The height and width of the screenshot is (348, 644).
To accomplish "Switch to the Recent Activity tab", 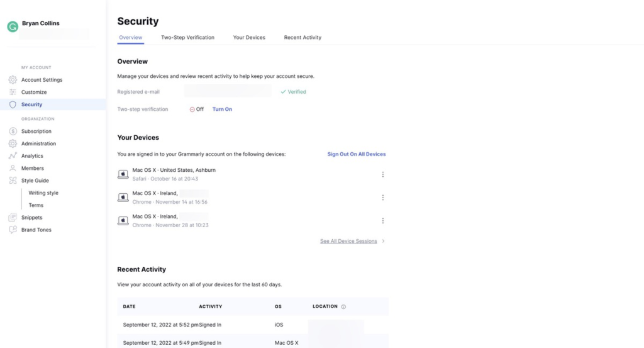I will 303,38.
